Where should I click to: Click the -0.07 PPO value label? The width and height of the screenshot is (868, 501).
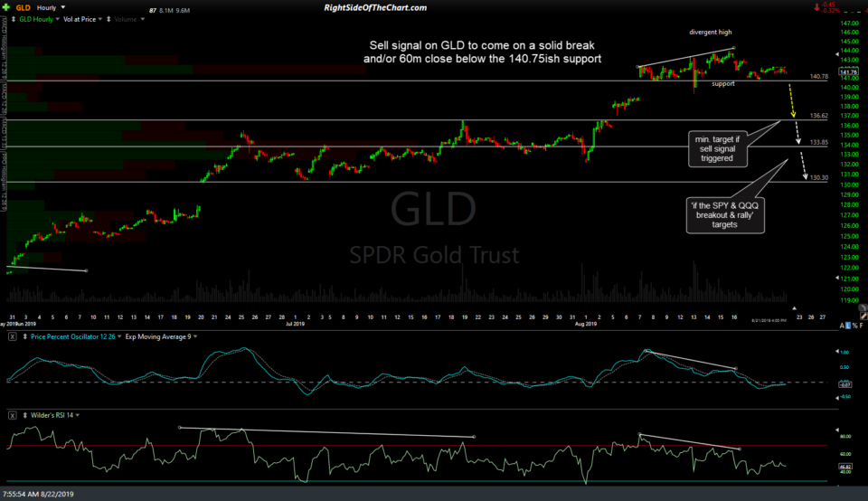(845, 384)
